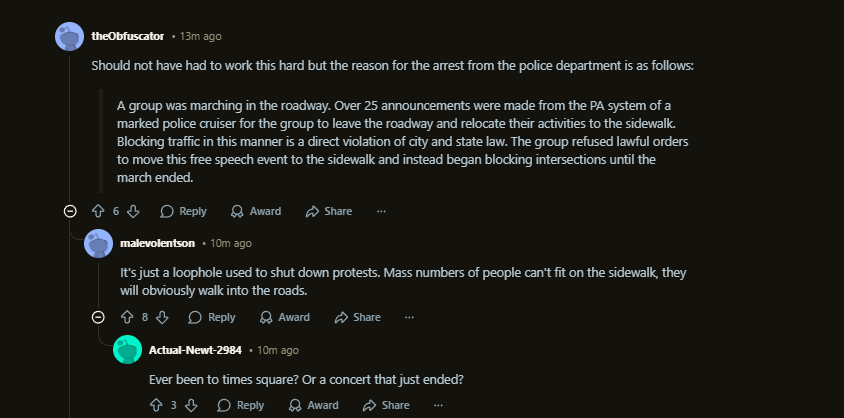Open more options for theObfuscator's comment
Viewport: 844px width, 418px height.
(381, 211)
